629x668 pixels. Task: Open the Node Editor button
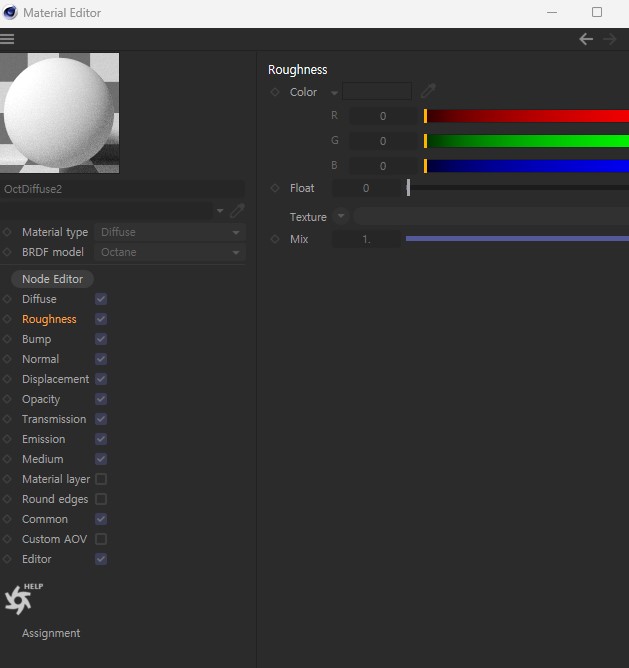pyautogui.click(x=52, y=279)
